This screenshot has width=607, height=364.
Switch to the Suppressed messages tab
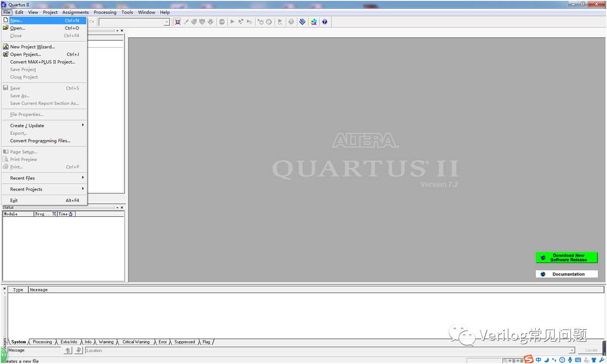(x=185, y=342)
